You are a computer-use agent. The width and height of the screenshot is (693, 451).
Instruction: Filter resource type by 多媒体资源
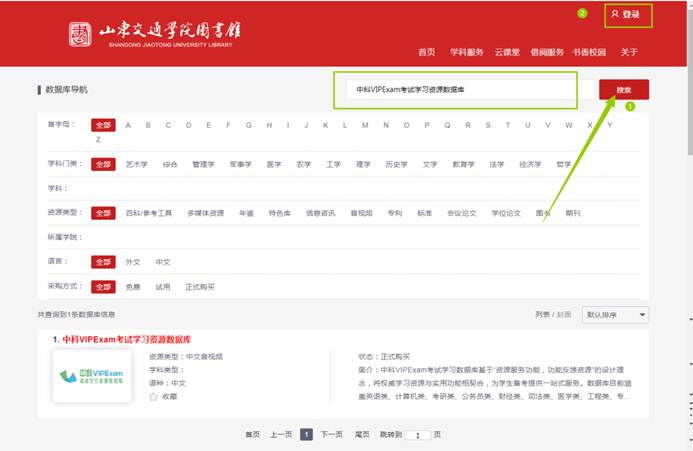click(x=206, y=213)
